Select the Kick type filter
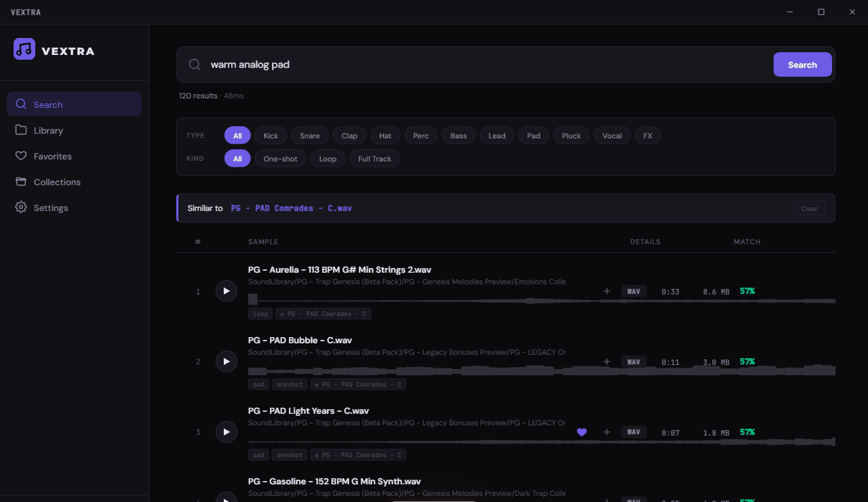This screenshot has width=868, height=502. point(271,136)
